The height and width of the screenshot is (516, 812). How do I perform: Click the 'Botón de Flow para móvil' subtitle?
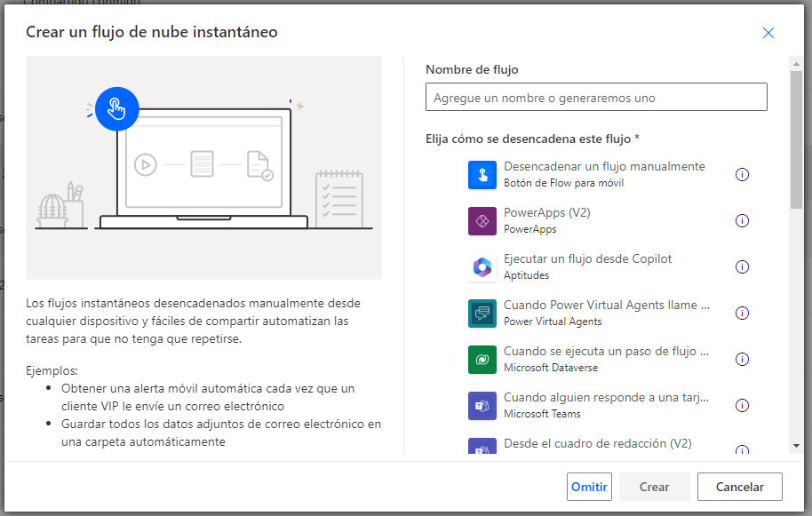(564, 183)
